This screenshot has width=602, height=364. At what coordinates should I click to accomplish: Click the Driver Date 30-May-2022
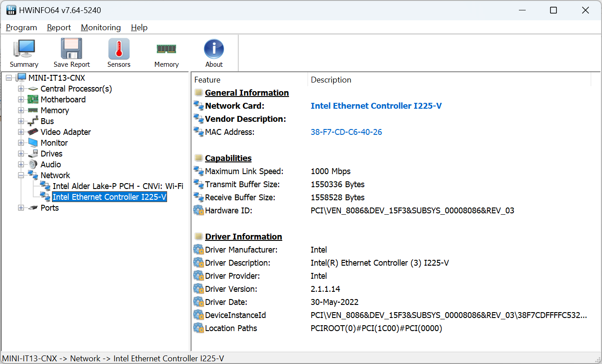tap(335, 302)
